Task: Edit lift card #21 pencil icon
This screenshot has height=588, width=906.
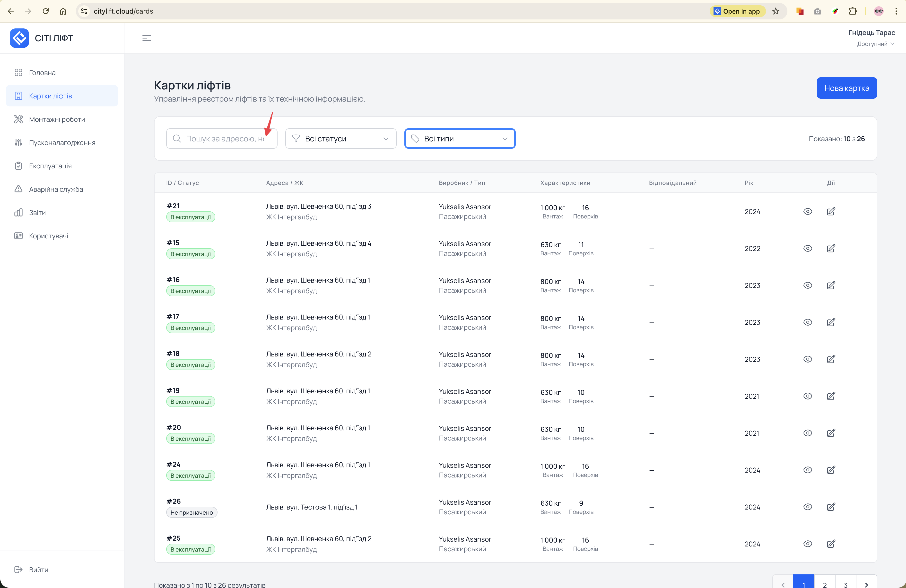Action: tap(831, 212)
